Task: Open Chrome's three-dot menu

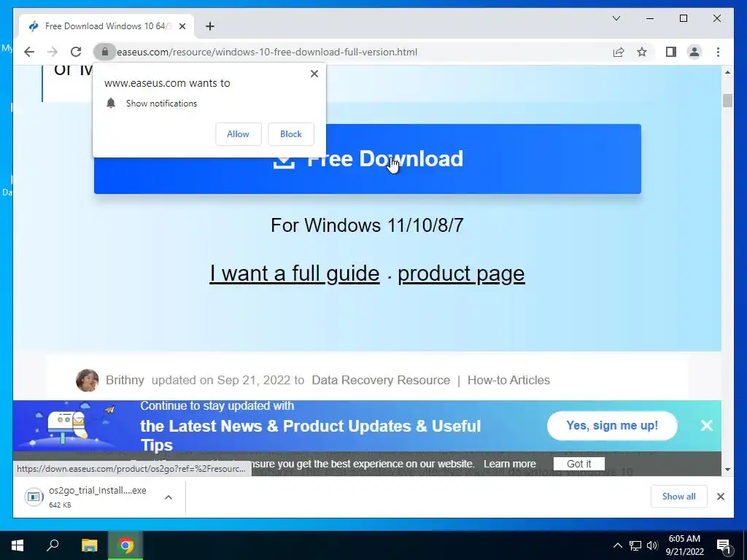Action: (718, 52)
